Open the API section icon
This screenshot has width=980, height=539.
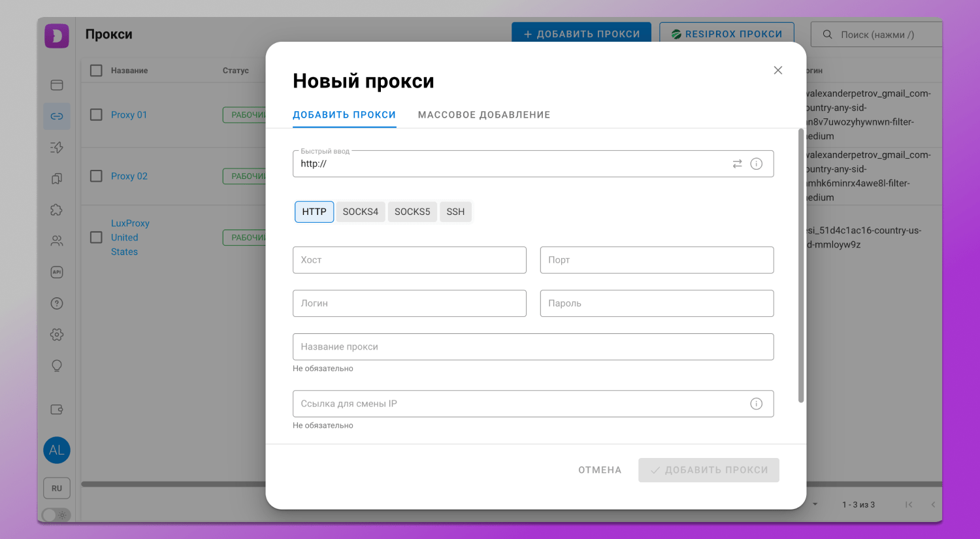pos(56,272)
